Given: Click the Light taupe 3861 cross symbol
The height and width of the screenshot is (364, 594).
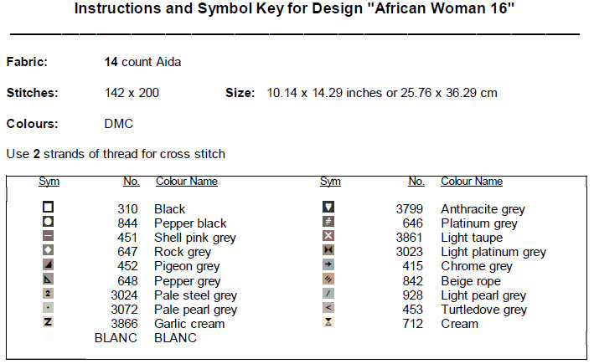Looking at the screenshot, I should pos(328,236).
